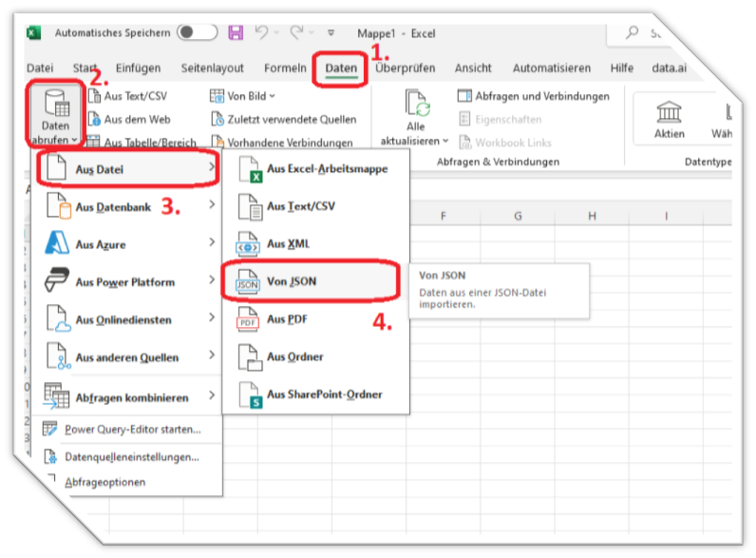Open the Von Bild dropdown
Screen dimensions: 756x558
243,96
